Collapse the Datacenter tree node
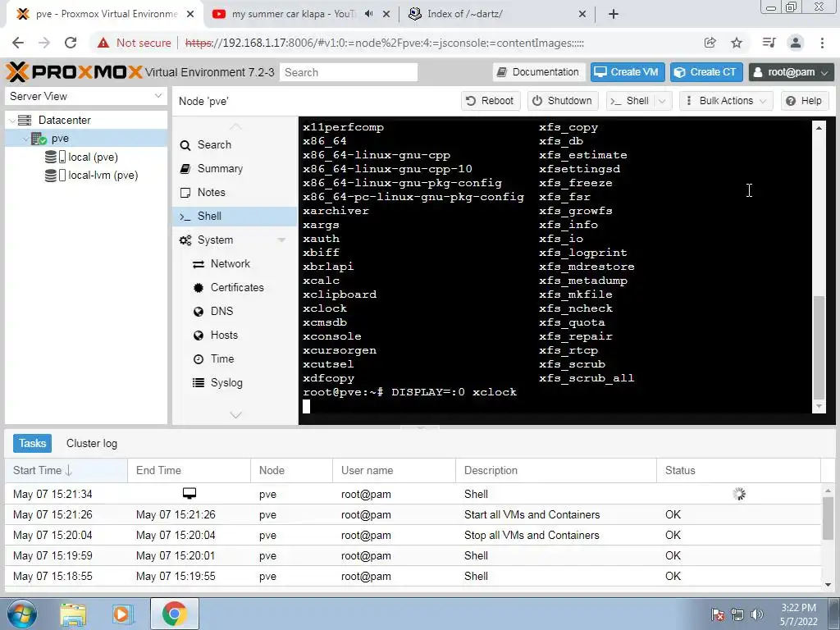 click(x=11, y=121)
